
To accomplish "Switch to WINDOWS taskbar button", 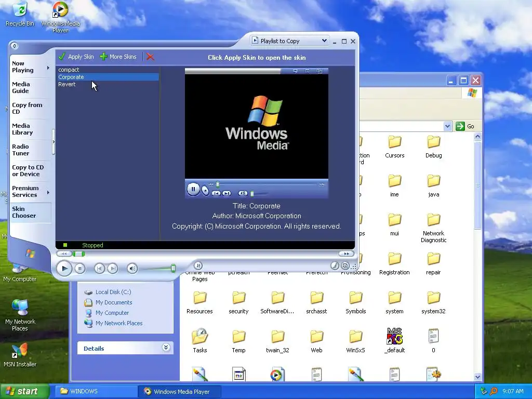I will pyautogui.click(x=96, y=391).
